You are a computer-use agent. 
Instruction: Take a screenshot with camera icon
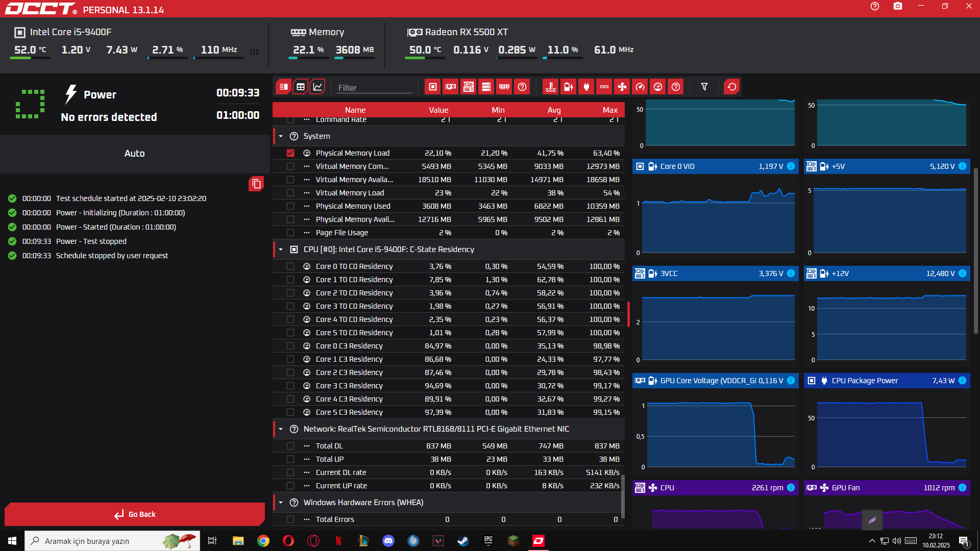pos(897,6)
